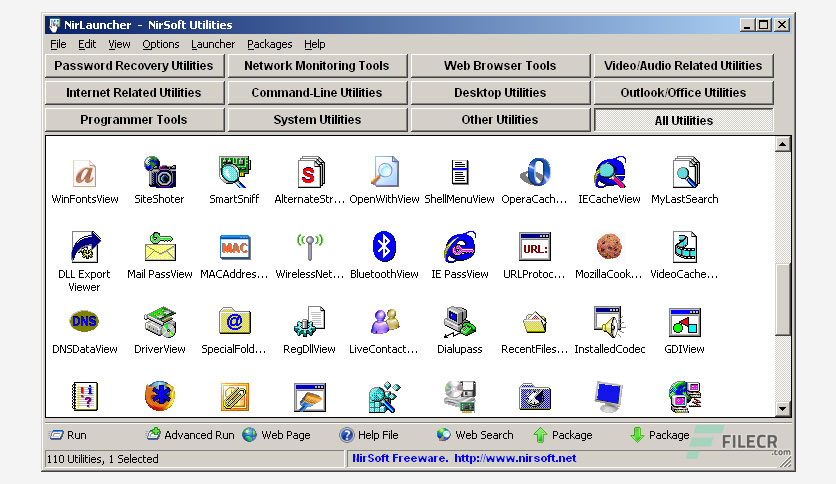Click the Advanced Run button
The width and height of the screenshot is (836, 484).
point(190,435)
